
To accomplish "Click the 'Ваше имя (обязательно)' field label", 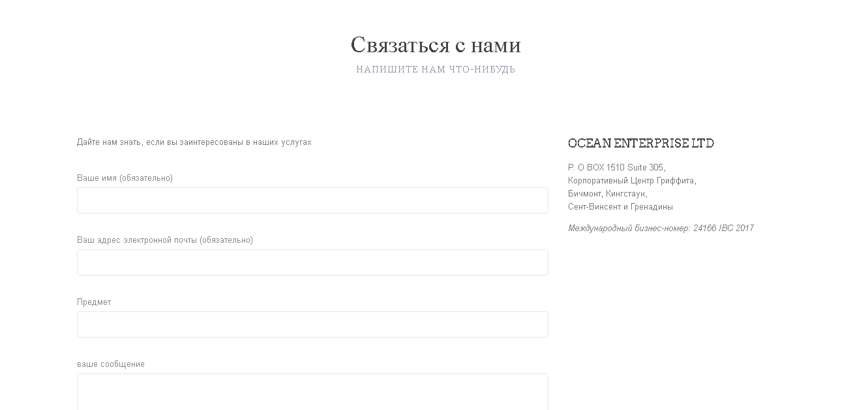I will coord(125,177).
